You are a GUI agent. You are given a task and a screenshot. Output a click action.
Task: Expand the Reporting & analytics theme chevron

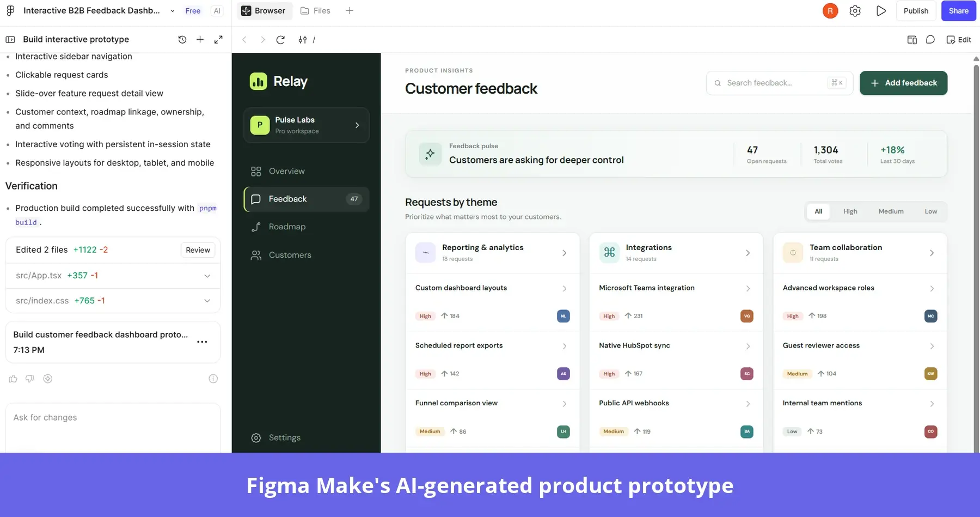click(565, 253)
